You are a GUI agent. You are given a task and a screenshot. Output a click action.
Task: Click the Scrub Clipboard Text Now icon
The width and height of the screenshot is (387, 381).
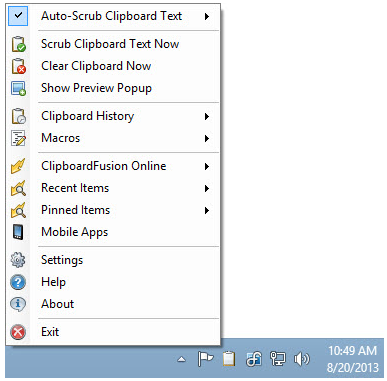click(18, 44)
